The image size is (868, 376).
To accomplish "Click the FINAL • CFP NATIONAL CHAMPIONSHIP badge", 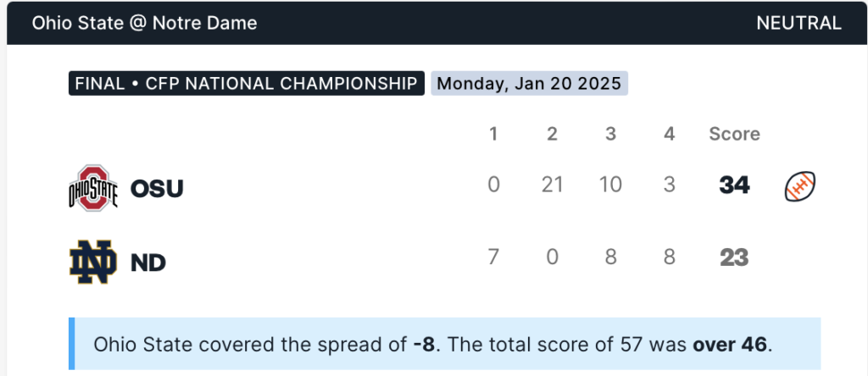I will [x=246, y=84].
